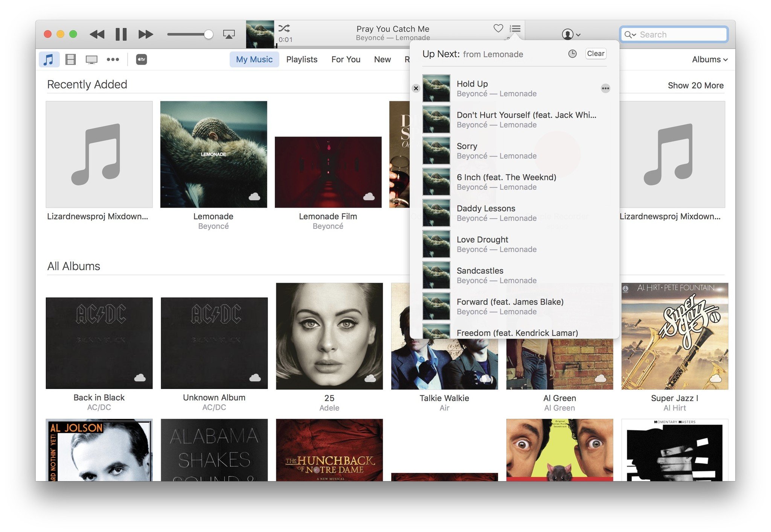Screen dimensions: 771x532
Task: Show Up Next history clock icon
Action: [572, 54]
